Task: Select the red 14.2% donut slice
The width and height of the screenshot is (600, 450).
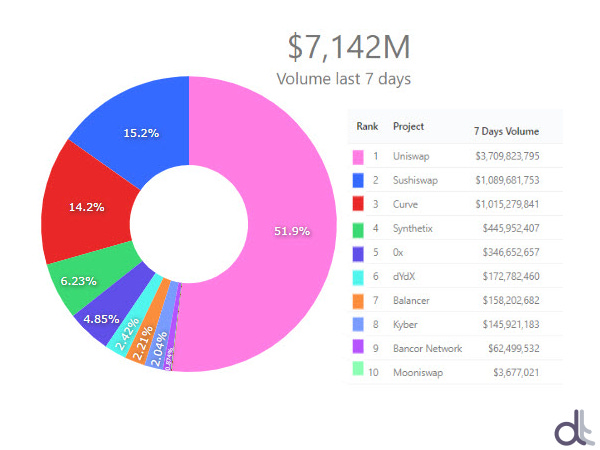Action: (86, 207)
